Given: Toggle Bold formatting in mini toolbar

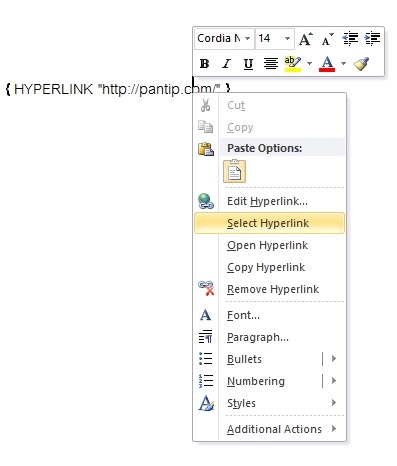Looking at the screenshot, I should point(205,63).
